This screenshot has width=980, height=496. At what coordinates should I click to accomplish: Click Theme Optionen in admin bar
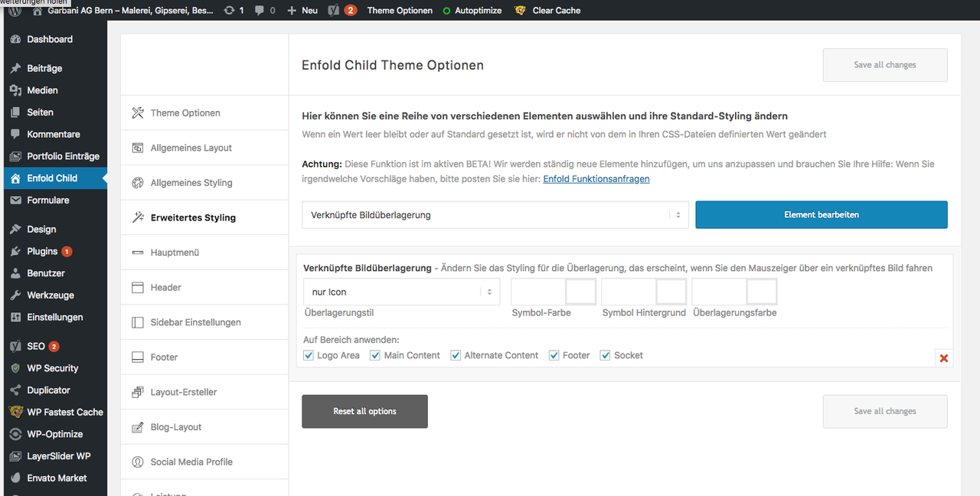pyautogui.click(x=400, y=11)
